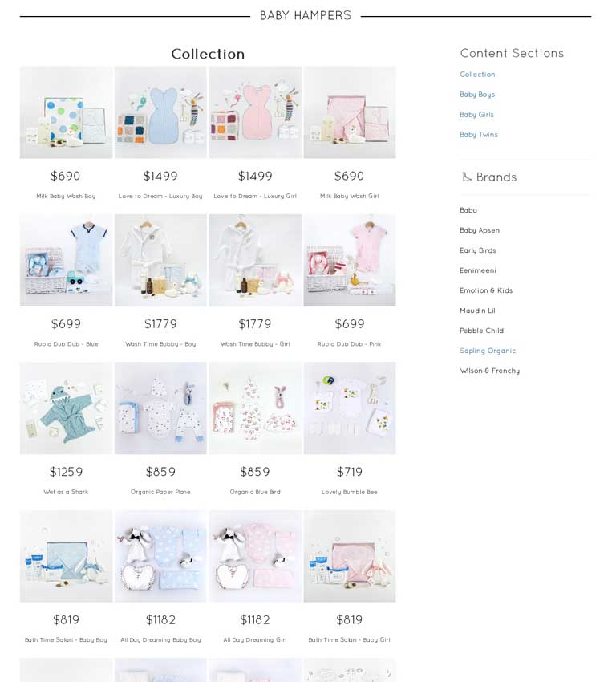The width and height of the screenshot is (616, 682).
Task: Open Rub a Dub Dub - Blue image
Action: tap(66, 260)
